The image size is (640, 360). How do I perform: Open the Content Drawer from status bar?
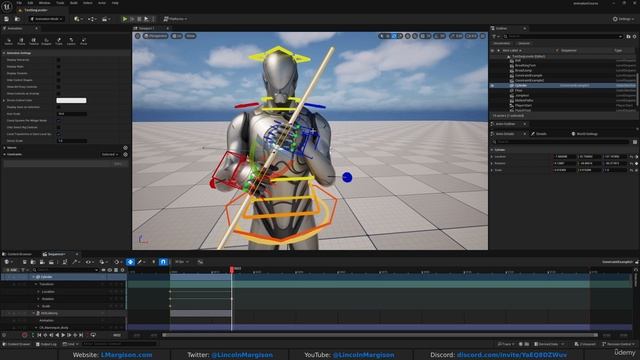click(17, 344)
